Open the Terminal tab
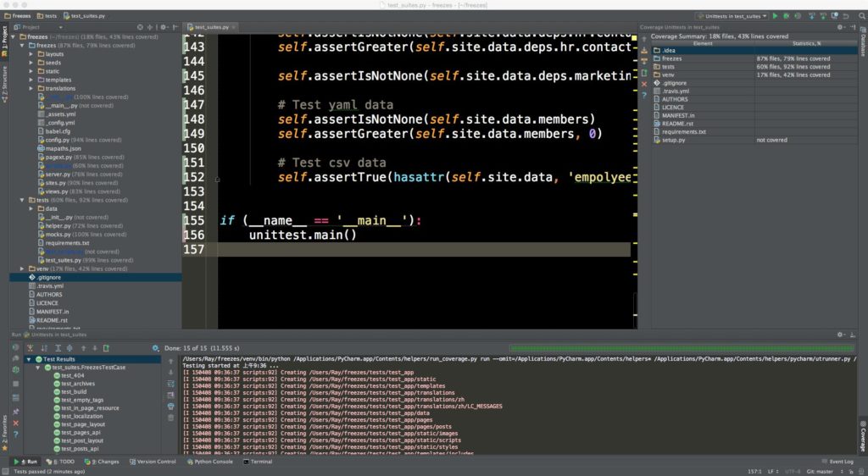 (258, 462)
